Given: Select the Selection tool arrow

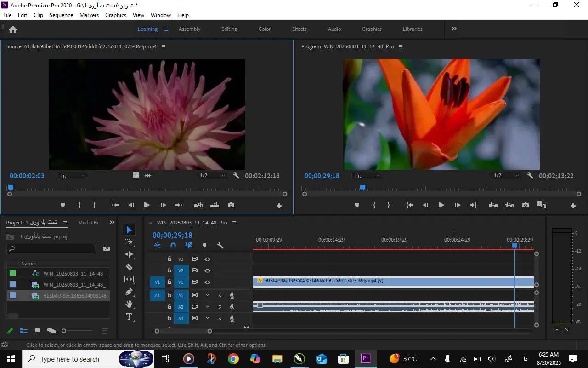Looking at the screenshot, I should tap(129, 230).
